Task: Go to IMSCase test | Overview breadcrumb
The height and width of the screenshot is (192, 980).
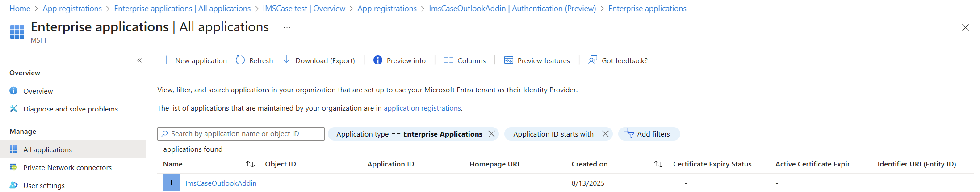Action: pos(304,9)
